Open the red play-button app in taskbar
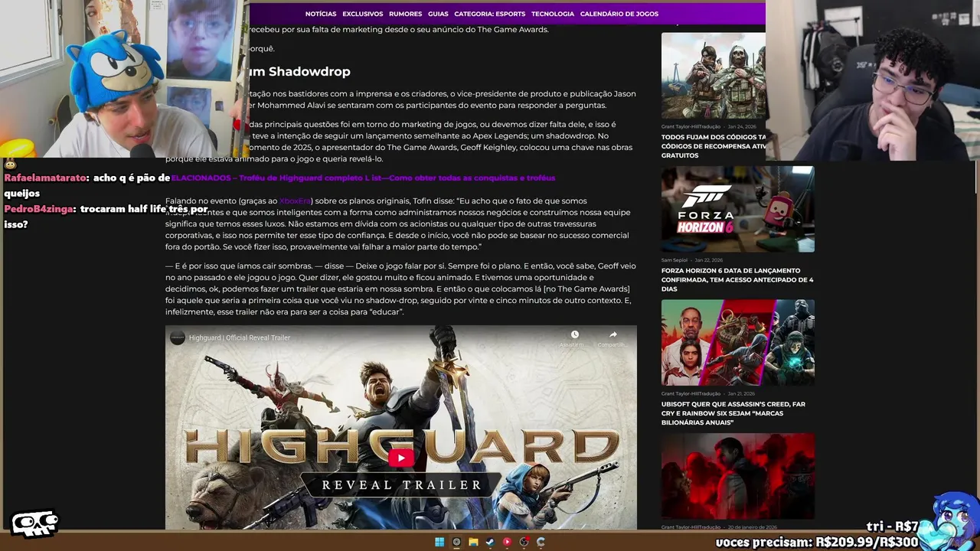980x551 pixels. pos(507,542)
